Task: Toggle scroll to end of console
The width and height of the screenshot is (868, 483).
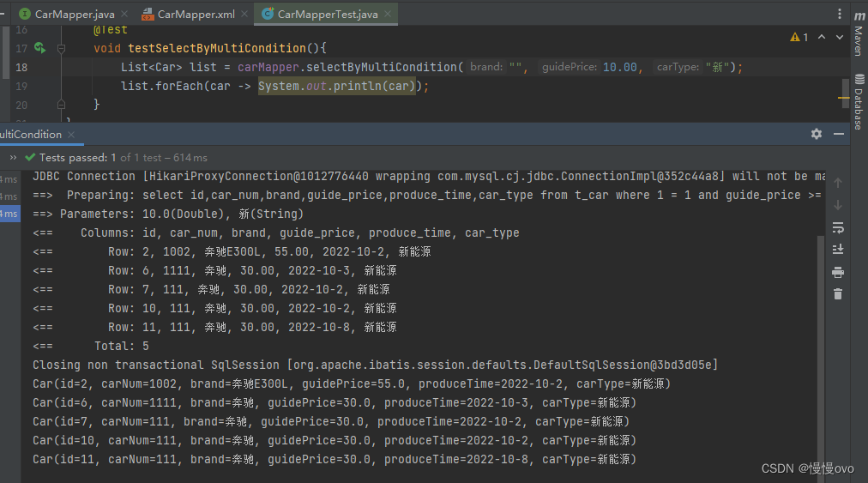Action: pyautogui.click(x=838, y=250)
